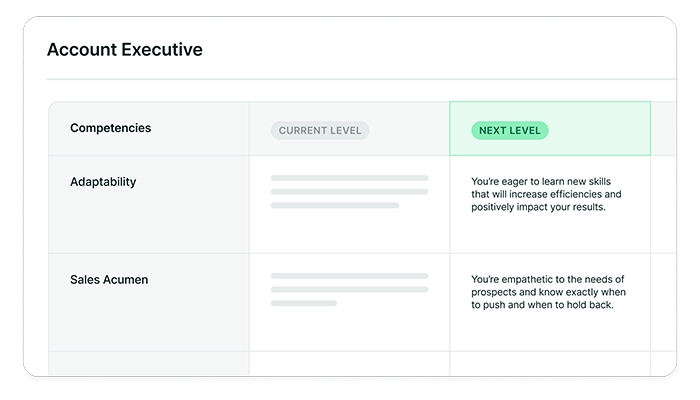Select the Adaptability competency row label
700x400 pixels.
tap(103, 182)
